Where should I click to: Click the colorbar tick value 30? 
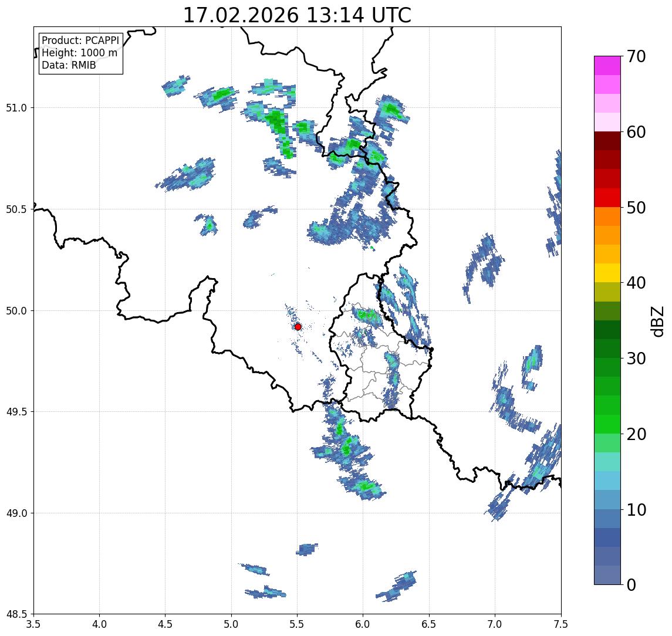pyautogui.click(x=636, y=358)
